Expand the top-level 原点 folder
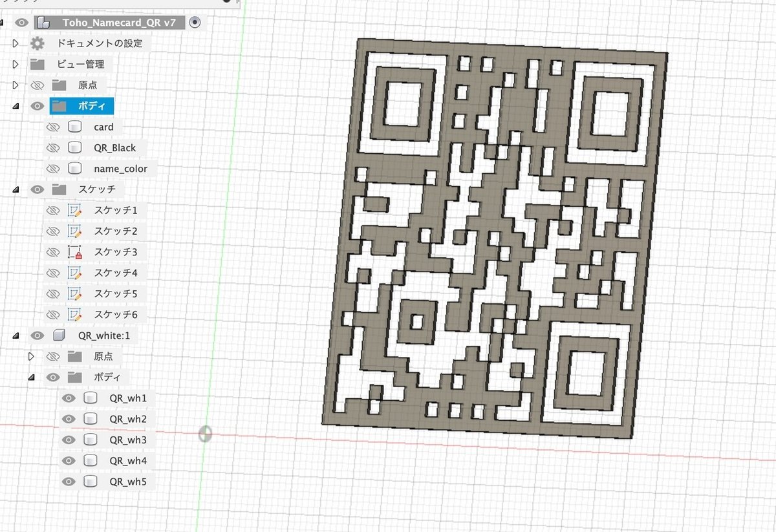 (x=16, y=85)
